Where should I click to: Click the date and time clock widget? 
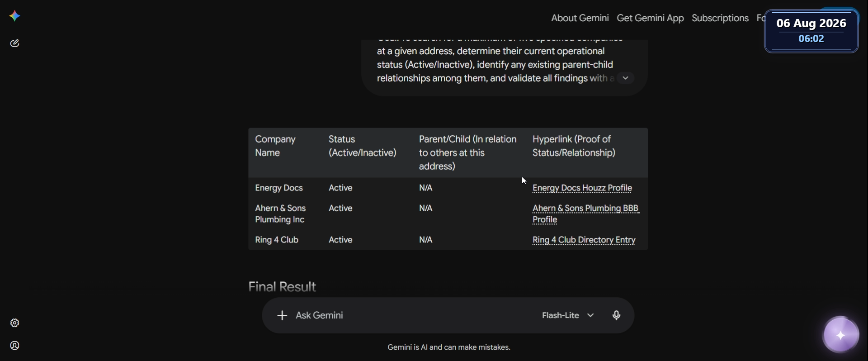click(x=811, y=31)
